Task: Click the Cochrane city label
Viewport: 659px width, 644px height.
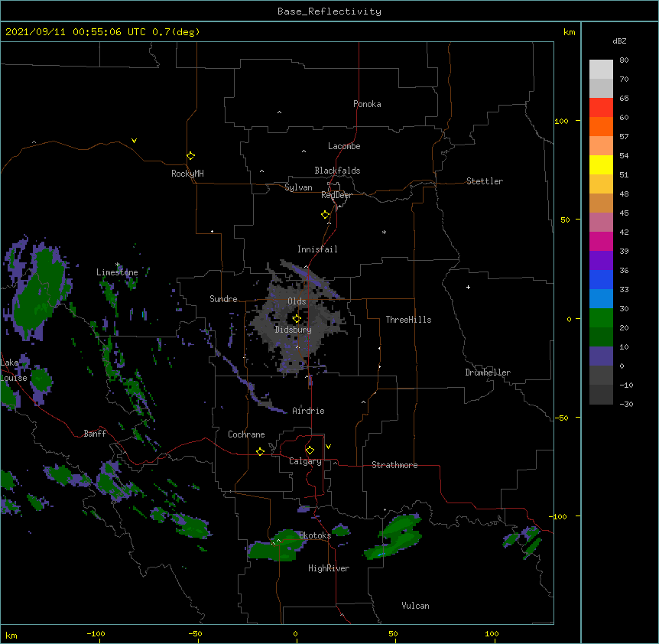Action: click(246, 434)
